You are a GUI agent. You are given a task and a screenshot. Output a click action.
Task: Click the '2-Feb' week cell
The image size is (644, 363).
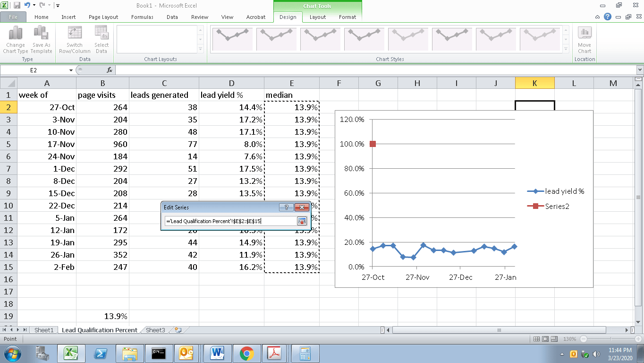tap(47, 267)
